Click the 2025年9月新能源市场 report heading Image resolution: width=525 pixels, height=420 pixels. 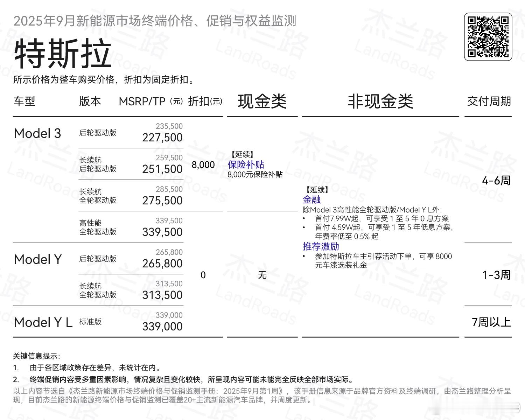click(155, 21)
